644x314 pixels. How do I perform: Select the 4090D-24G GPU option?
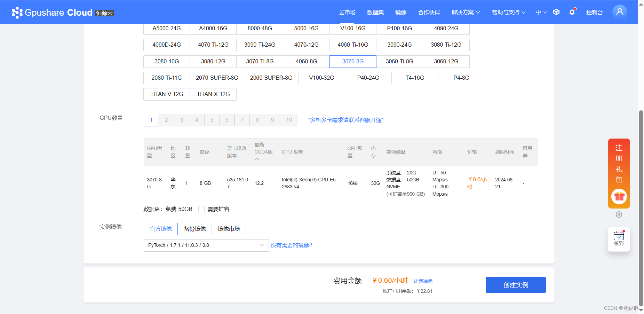coord(167,45)
